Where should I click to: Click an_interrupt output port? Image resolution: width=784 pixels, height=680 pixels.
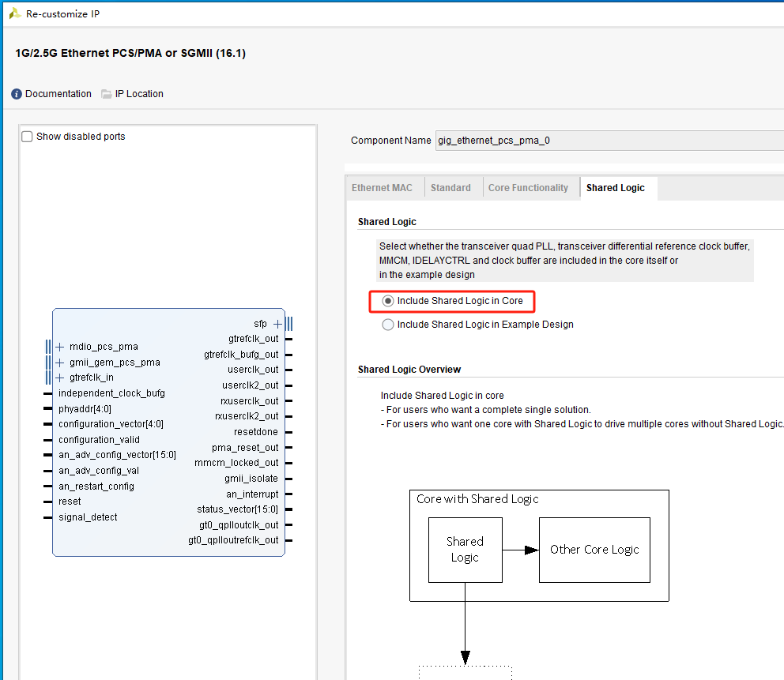[252, 494]
